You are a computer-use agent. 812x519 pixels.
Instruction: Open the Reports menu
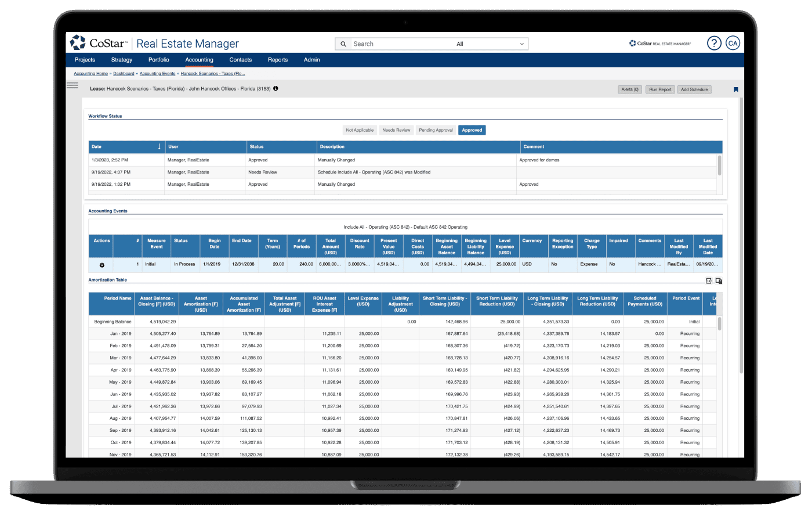(x=278, y=60)
